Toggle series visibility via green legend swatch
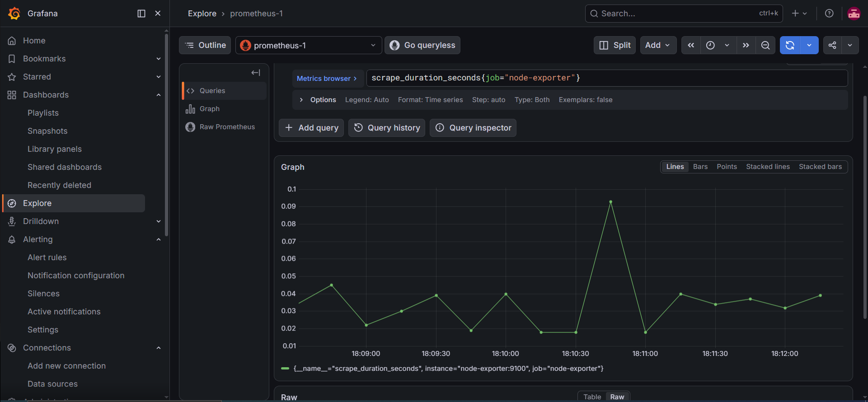868x402 pixels. pyautogui.click(x=285, y=369)
